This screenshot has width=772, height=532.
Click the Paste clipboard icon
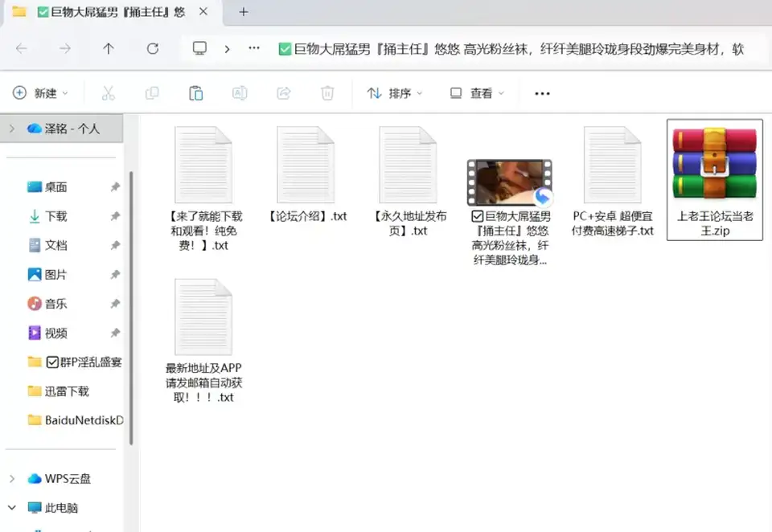tap(196, 93)
